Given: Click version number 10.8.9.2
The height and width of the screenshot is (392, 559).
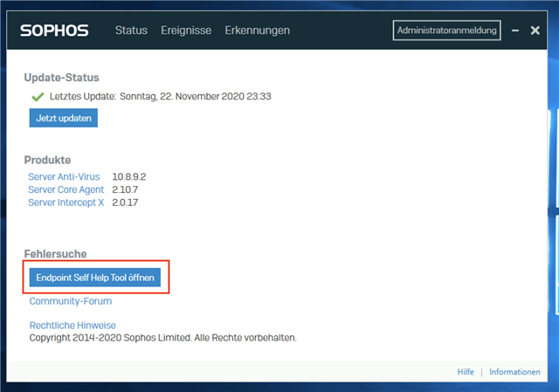Looking at the screenshot, I should [129, 176].
